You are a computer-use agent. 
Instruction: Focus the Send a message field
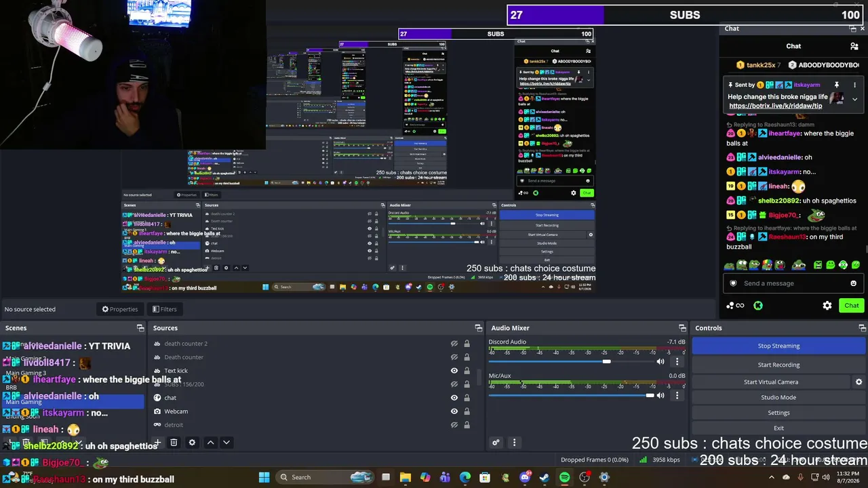[787, 283]
